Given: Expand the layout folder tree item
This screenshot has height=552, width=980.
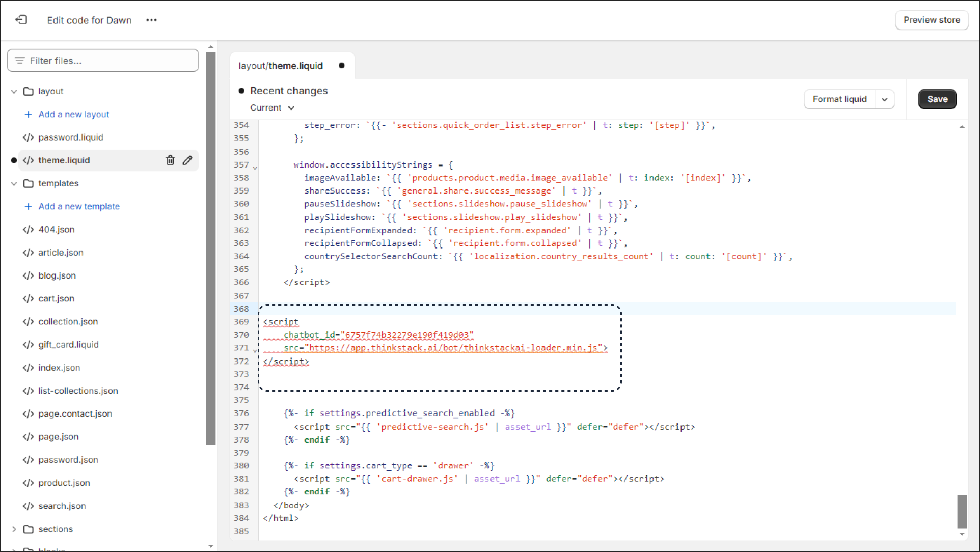Looking at the screenshot, I should pos(15,91).
